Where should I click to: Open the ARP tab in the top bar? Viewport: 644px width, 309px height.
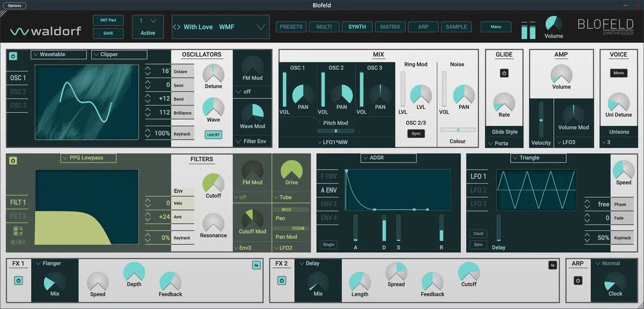423,27
